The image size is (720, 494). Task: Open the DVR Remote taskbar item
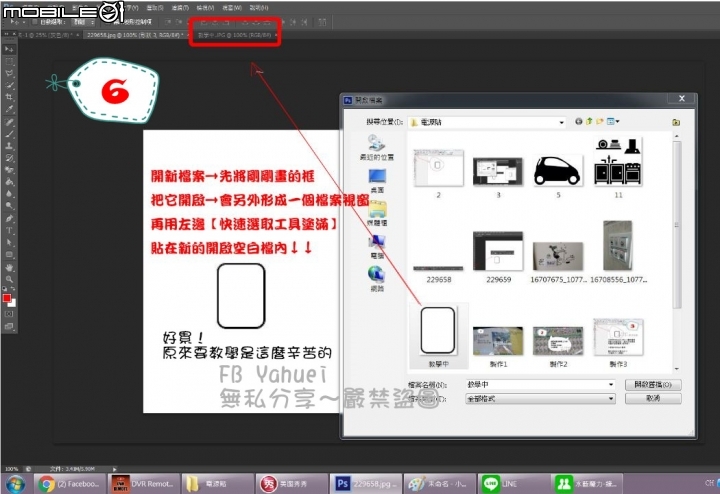(x=143, y=484)
